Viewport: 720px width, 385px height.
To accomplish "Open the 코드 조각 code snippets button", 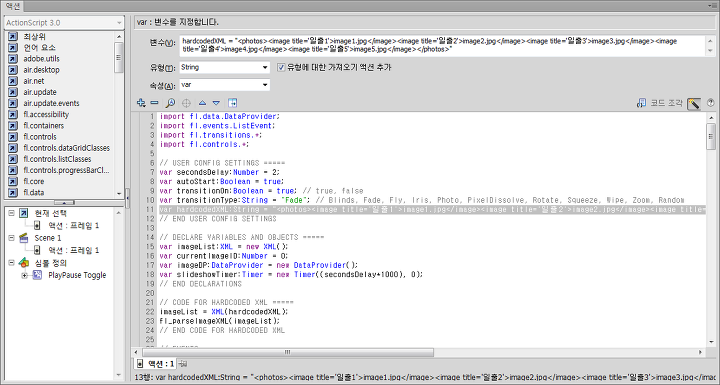I will [x=659, y=103].
